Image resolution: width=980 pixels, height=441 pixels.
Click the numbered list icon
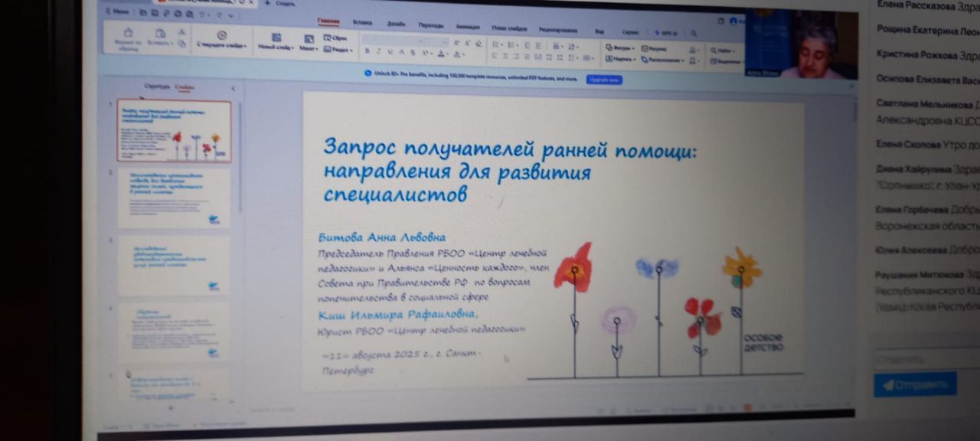(x=511, y=44)
